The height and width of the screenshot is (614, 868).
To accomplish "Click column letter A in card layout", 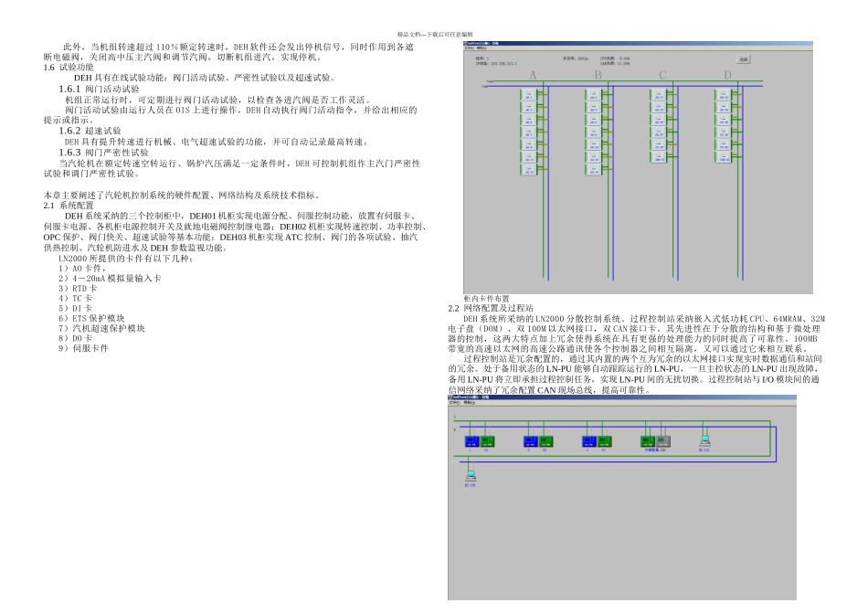I will coord(533,75).
